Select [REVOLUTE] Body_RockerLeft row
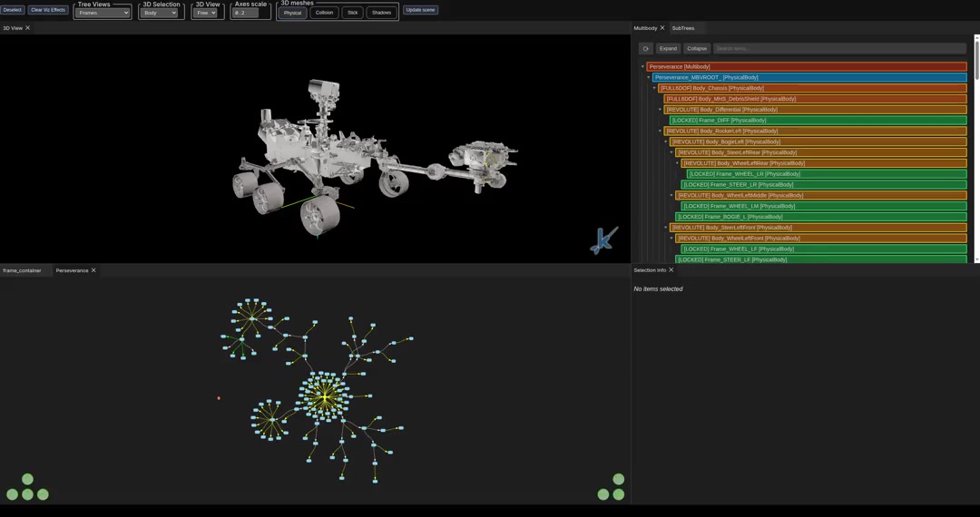Image resolution: width=980 pixels, height=517 pixels. coord(815,132)
